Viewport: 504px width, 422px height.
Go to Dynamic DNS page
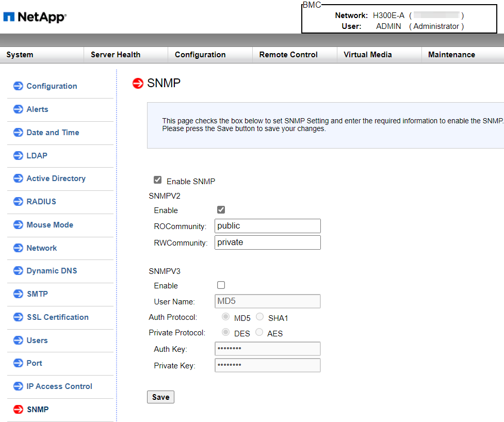(x=52, y=271)
